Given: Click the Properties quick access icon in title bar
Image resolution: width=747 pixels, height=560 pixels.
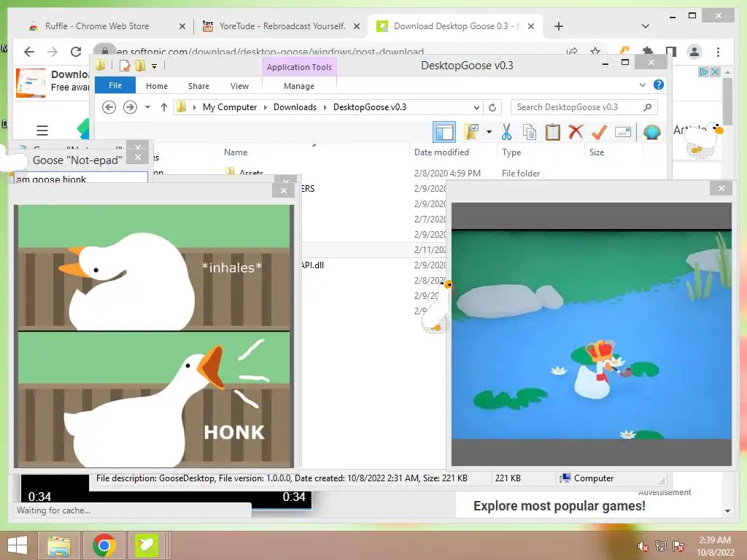Looking at the screenshot, I should pyautogui.click(x=125, y=66).
